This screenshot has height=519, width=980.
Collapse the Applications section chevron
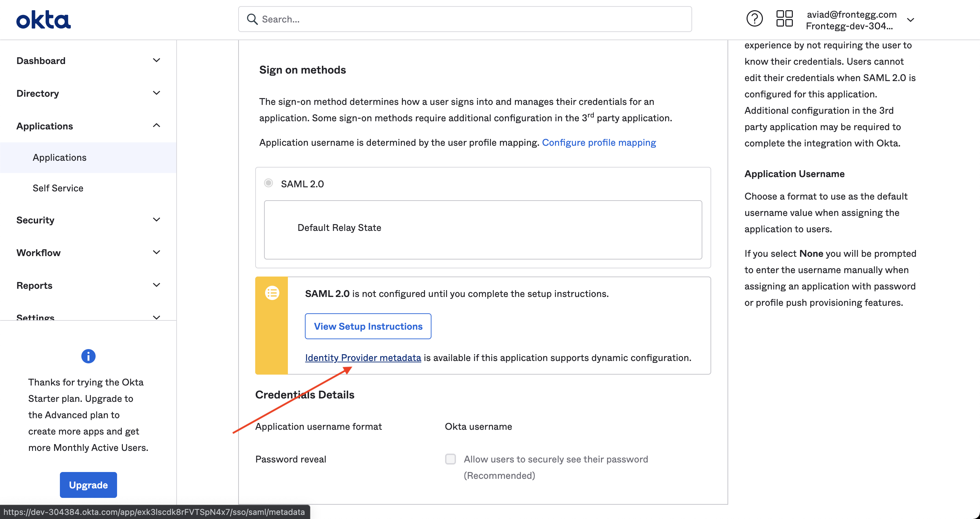157,126
